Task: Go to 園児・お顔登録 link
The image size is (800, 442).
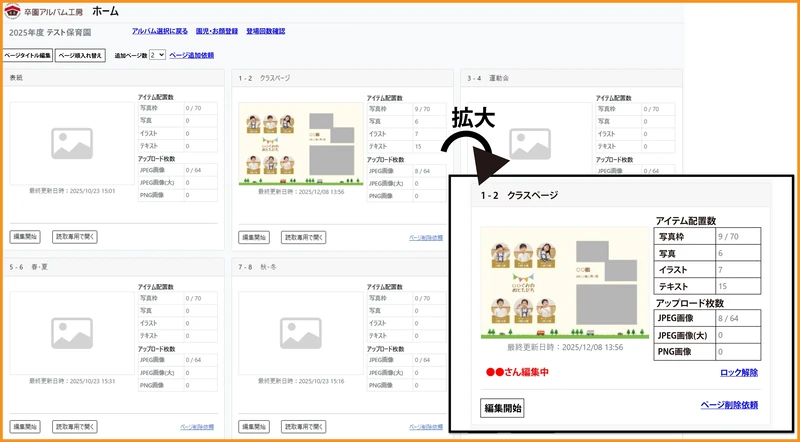Action: 217,31
